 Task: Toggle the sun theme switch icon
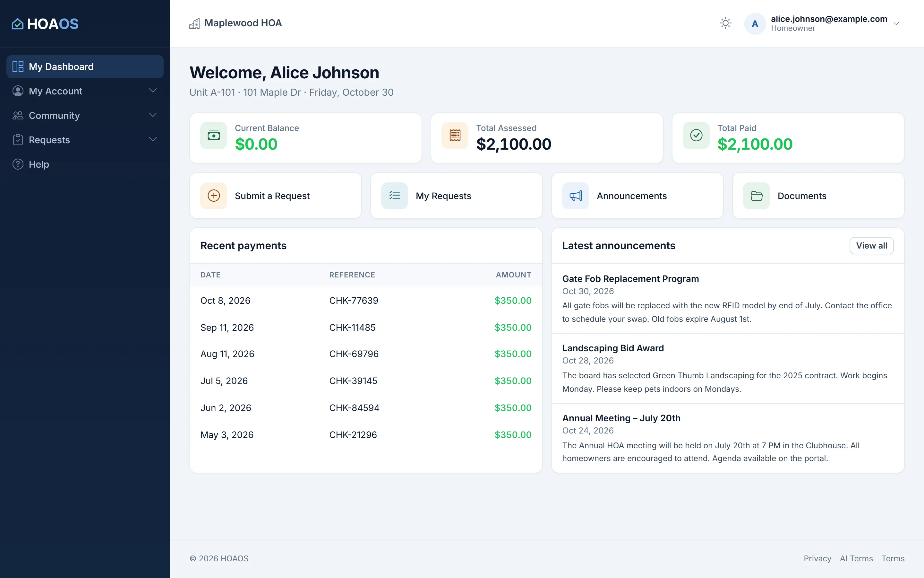(725, 23)
